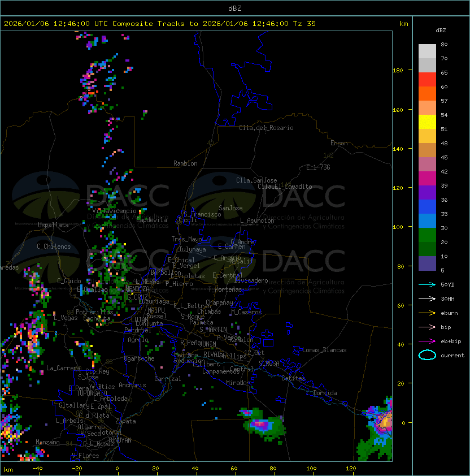470x476 pixels.
Task: Click the 'current' legend label
Action: tap(452, 356)
